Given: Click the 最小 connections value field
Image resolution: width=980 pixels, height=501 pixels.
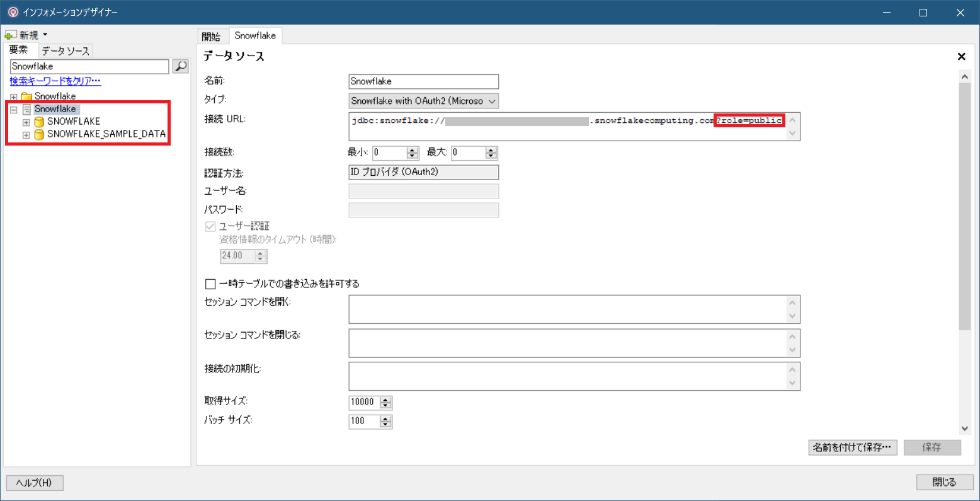Looking at the screenshot, I should [x=390, y=153].
